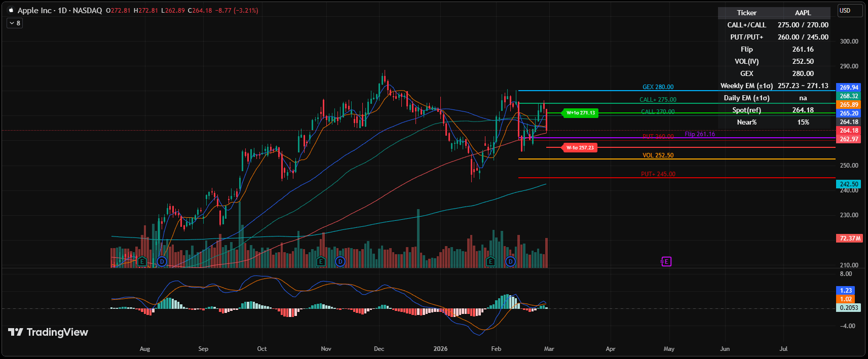Expand the collapsed indicator legend showing 8

click(x=15, y=23)
